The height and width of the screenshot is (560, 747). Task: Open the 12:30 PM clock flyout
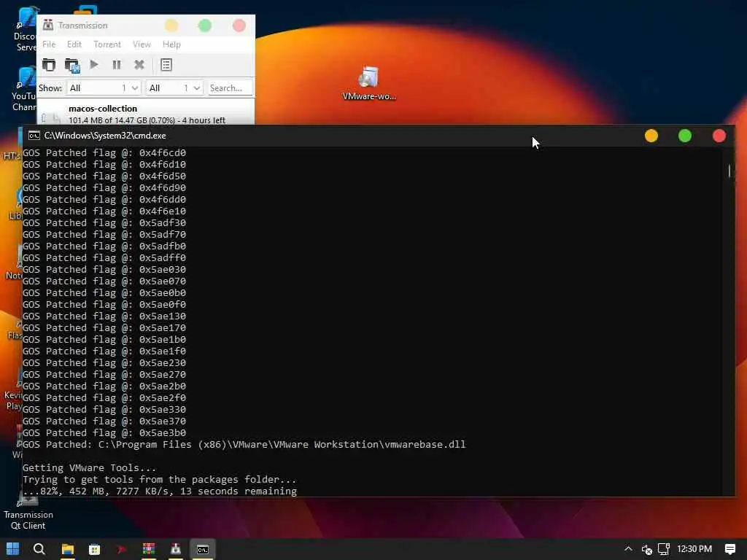[x=694, y=549]
